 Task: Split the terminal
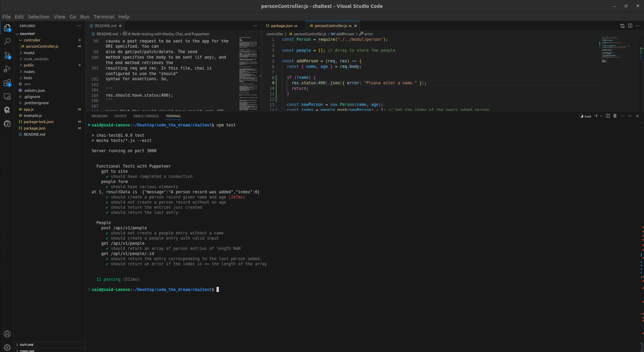point(608,116)
